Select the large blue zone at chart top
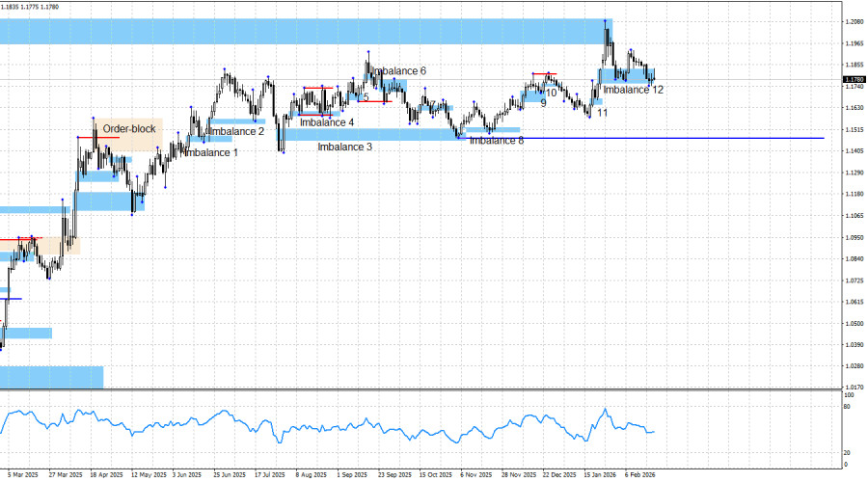Viewport: 868px width, 482px height. [289, 31]
